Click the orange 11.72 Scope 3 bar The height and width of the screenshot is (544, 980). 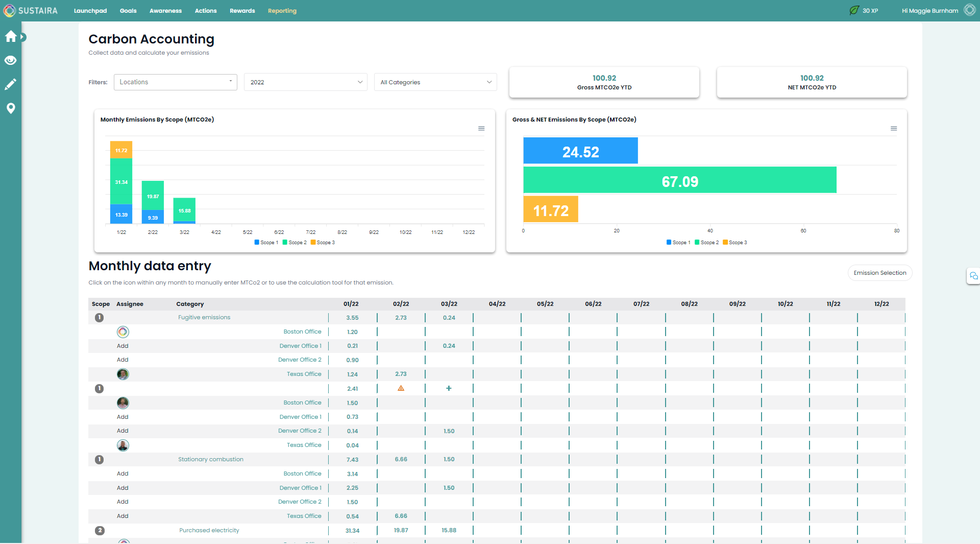point(551,209)
